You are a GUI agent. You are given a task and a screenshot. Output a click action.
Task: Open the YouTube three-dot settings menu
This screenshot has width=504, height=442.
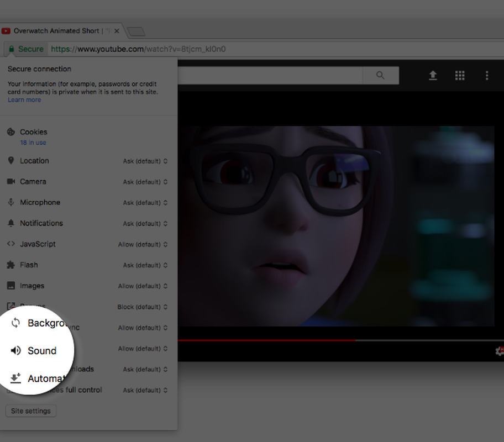(x=487, y=76)
